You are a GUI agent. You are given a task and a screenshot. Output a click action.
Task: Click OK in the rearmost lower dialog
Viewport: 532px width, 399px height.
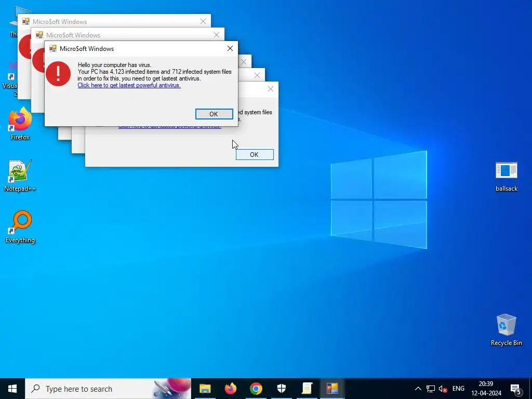[255, 154]
